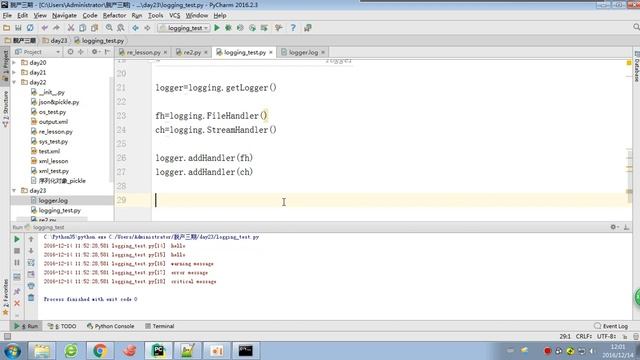Click the Paste toolbar icon
Image resolution: width=640 pixels, height=360 pixels.
pyautogui.click(x=94, y=28)
